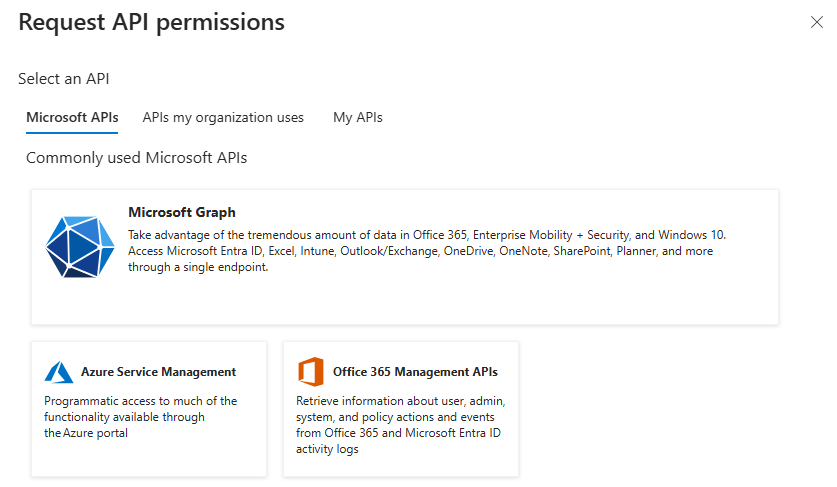837x487 pixels.
Task: Click the 'Commonly used Microsoft APIs' heading
Action: pos(137,158)
